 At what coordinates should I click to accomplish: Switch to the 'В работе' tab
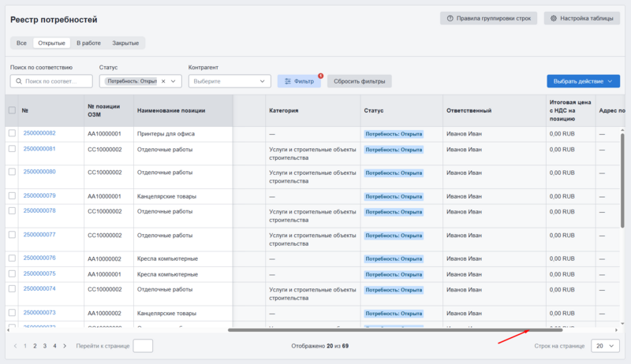click(89, 43)
